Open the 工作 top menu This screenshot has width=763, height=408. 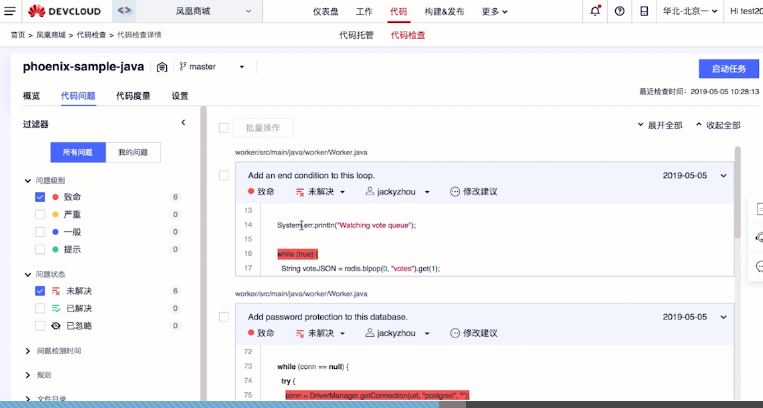pos(364,12)
